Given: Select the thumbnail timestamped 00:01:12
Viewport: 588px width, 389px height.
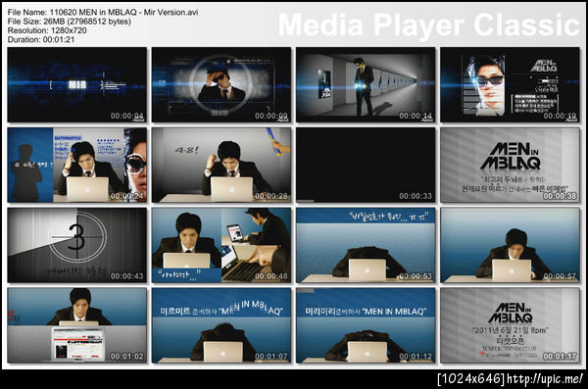Looking at the screenshot, I should [x=366, y=325].
